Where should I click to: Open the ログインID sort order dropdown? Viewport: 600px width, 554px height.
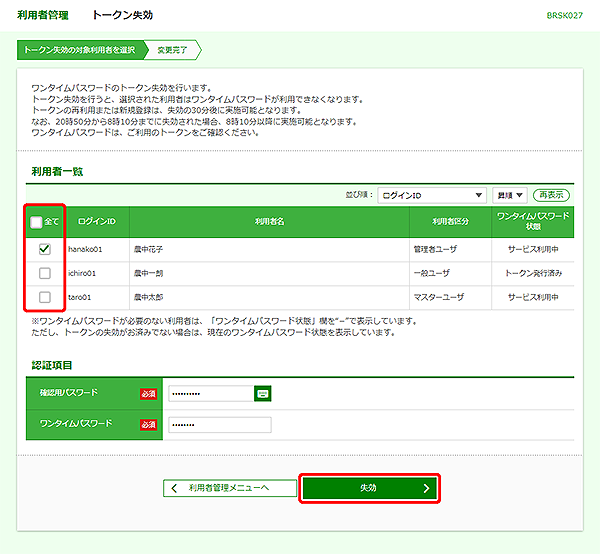click(x=432, y=195)
